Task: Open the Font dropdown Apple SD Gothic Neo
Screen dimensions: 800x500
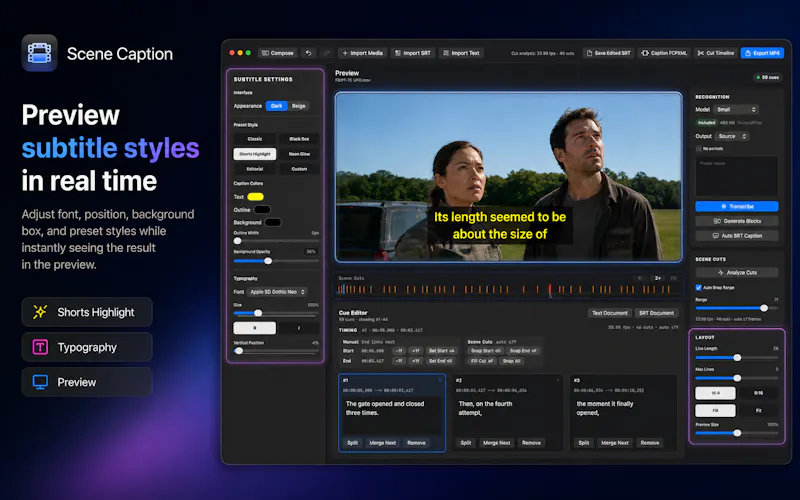Action: point(278,292)
